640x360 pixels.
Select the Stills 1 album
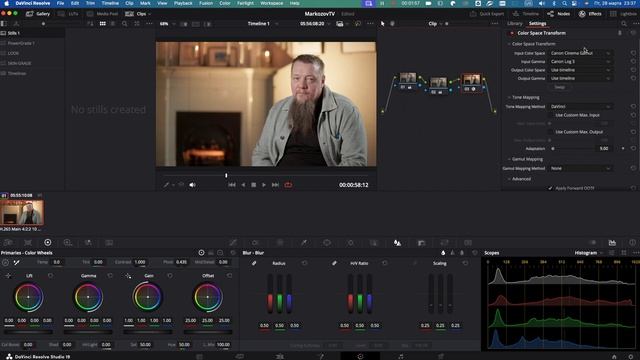(33, 33)
